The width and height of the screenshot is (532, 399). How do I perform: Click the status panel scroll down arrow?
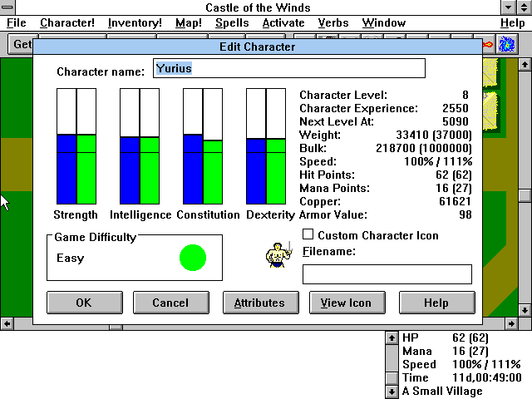click(x=392, y=392)
